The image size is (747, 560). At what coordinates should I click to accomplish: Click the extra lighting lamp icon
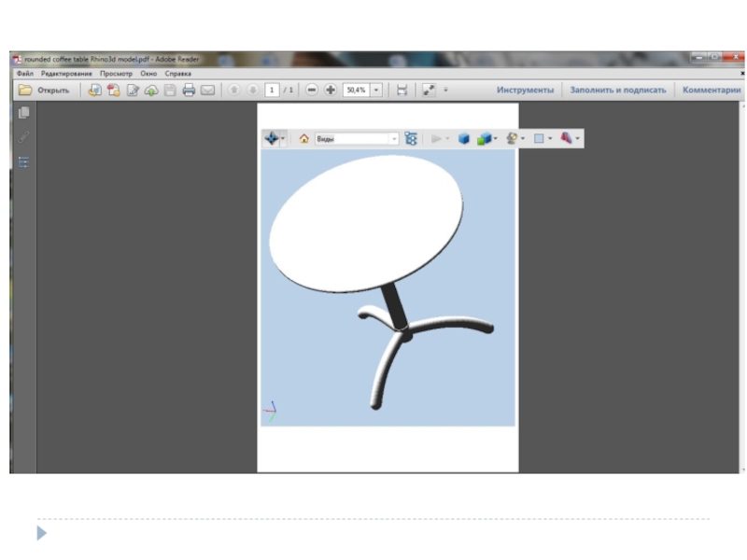pos(512,138)
